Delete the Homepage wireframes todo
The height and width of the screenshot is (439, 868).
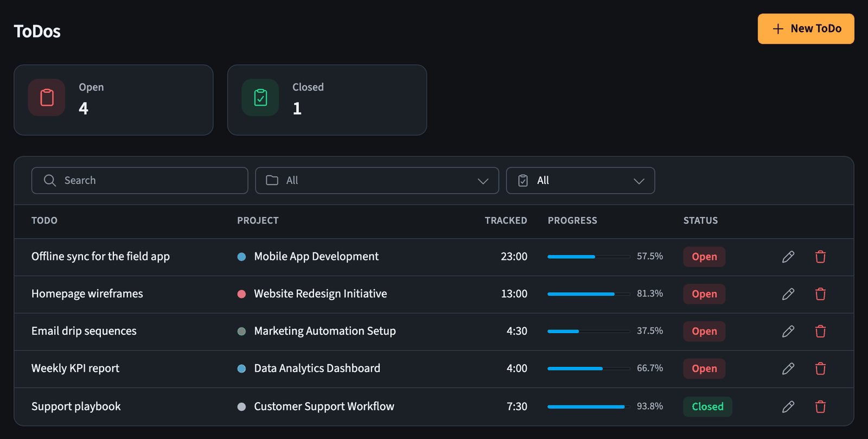coord(820,294)
